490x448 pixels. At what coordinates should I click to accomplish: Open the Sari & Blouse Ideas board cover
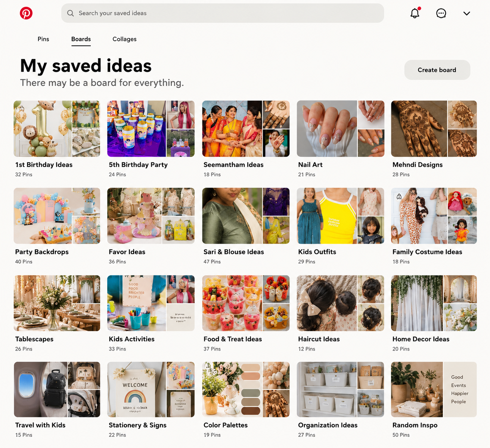point(246,216)
